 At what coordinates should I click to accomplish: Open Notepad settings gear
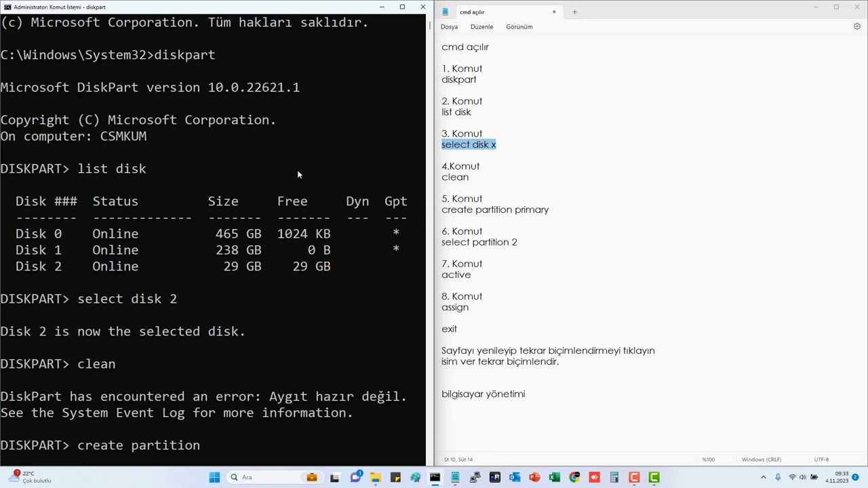coord(856,26)
